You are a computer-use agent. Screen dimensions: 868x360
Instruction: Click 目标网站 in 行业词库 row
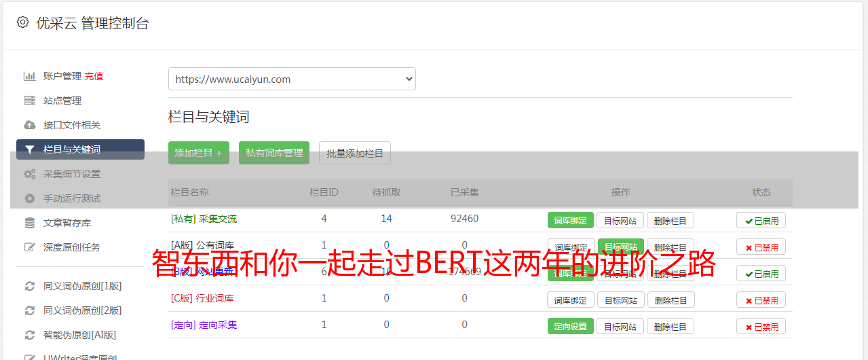[620, 300]
